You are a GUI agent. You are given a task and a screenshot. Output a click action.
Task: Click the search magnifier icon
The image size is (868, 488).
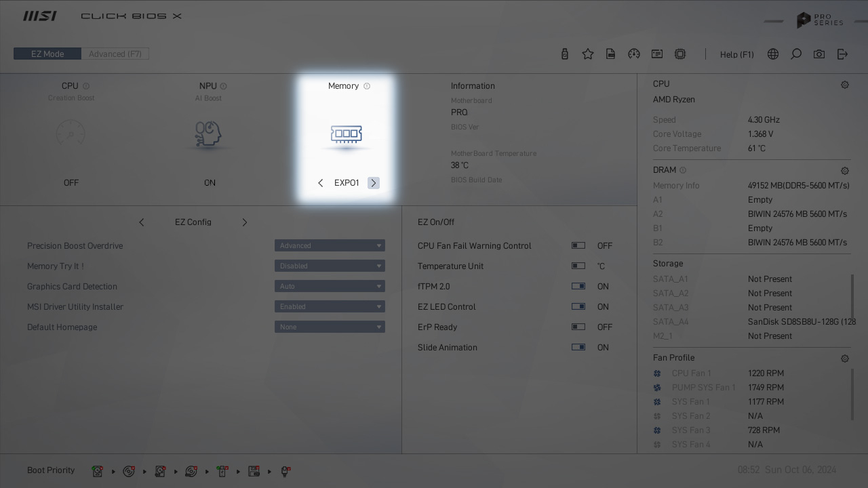tap(796, 54)
